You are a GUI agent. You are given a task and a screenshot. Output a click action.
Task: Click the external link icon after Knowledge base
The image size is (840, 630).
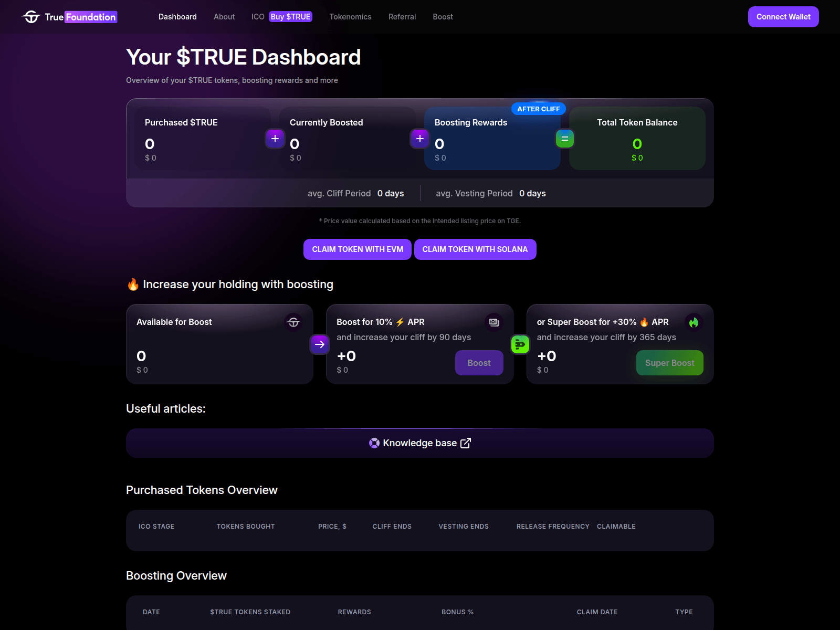pyautogui.click(x=466, y=443)
